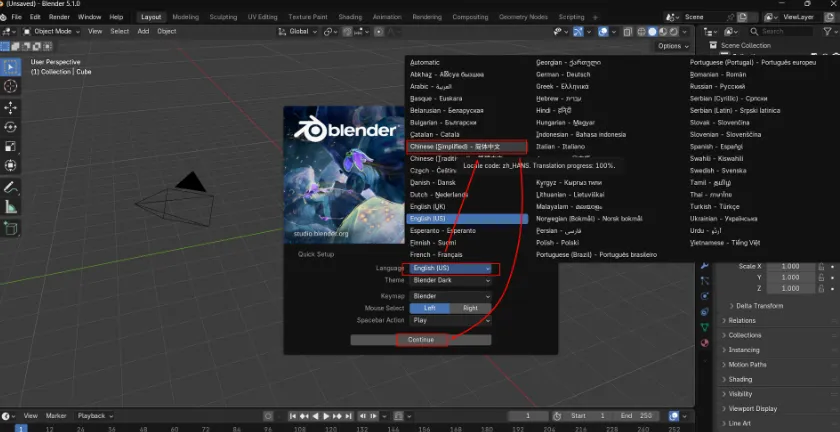Open the Object Mode dropdown

point(51,32)
